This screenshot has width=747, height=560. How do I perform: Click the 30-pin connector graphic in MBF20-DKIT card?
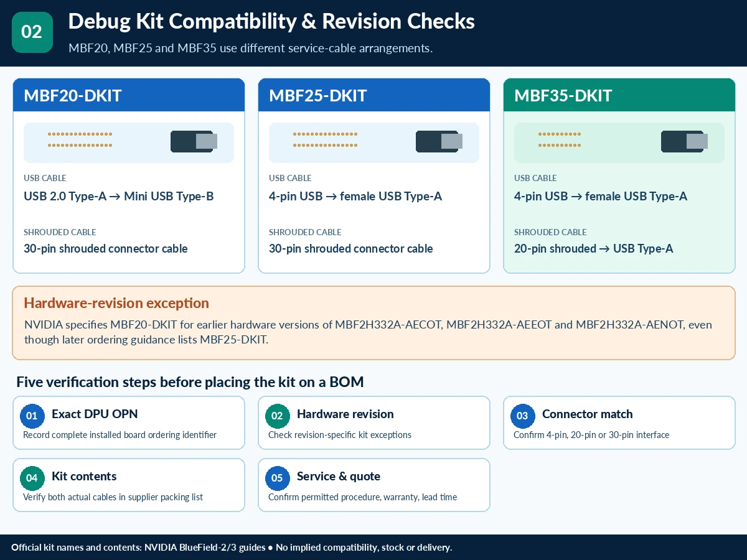(80, 139)
